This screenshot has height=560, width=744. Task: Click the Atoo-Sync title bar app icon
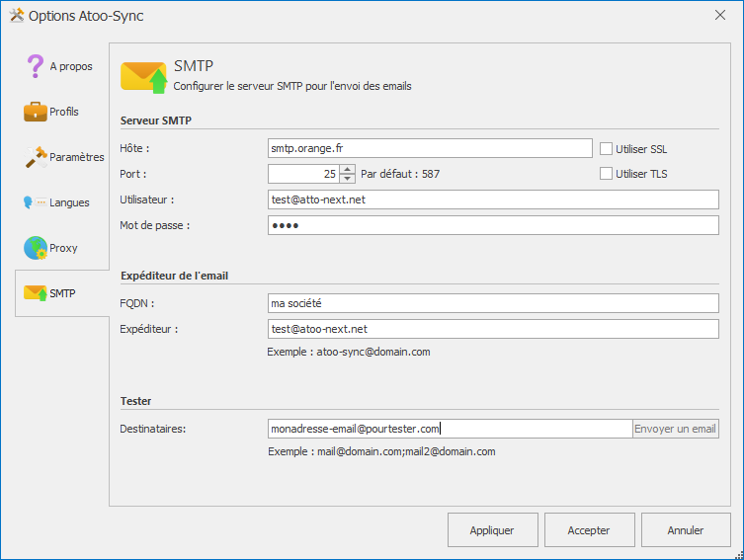click(16, 16)
